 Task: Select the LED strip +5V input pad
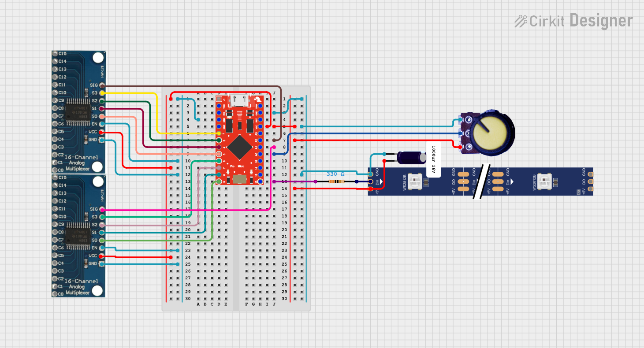(x=370, y=189)
